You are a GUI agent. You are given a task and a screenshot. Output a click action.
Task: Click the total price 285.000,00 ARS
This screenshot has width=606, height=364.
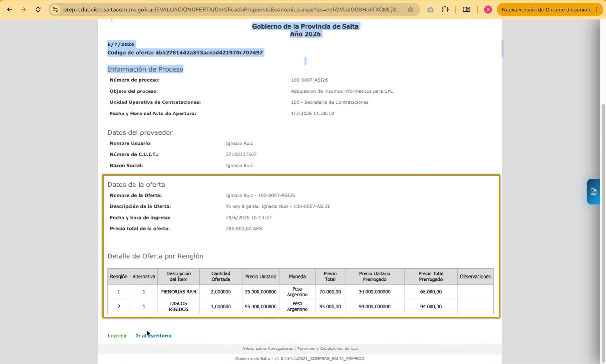pyautogui.click(x=244, y=228)
